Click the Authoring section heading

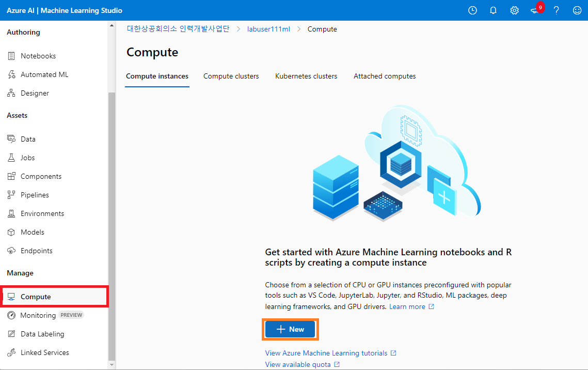23,32
